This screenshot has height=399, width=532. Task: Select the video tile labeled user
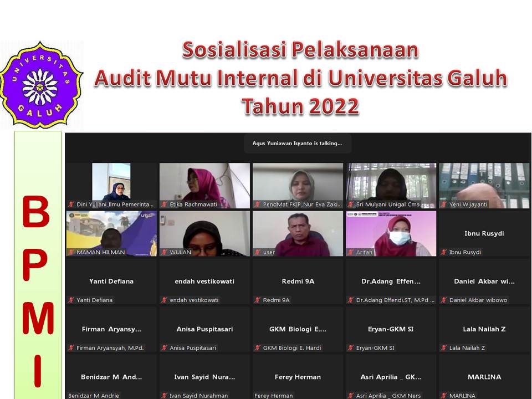point(298,233)
